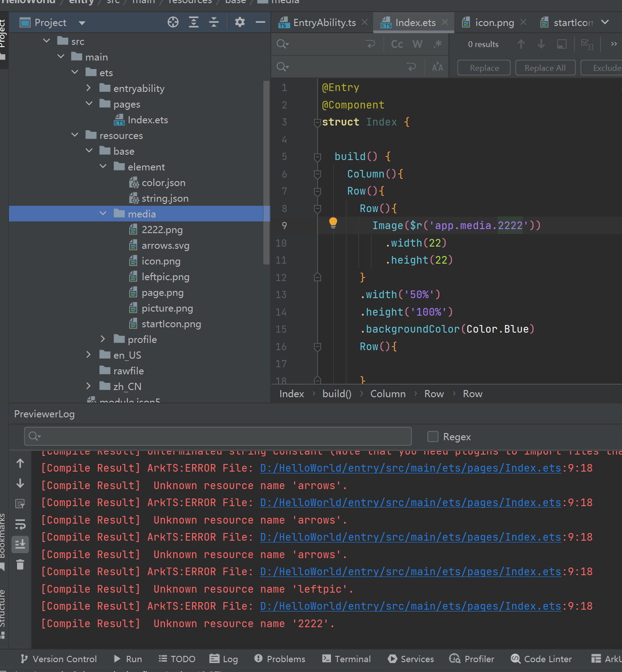Viewport: 622px width, 672px height.
Task: Fold the struct Index code block
Action: (317, 122)
